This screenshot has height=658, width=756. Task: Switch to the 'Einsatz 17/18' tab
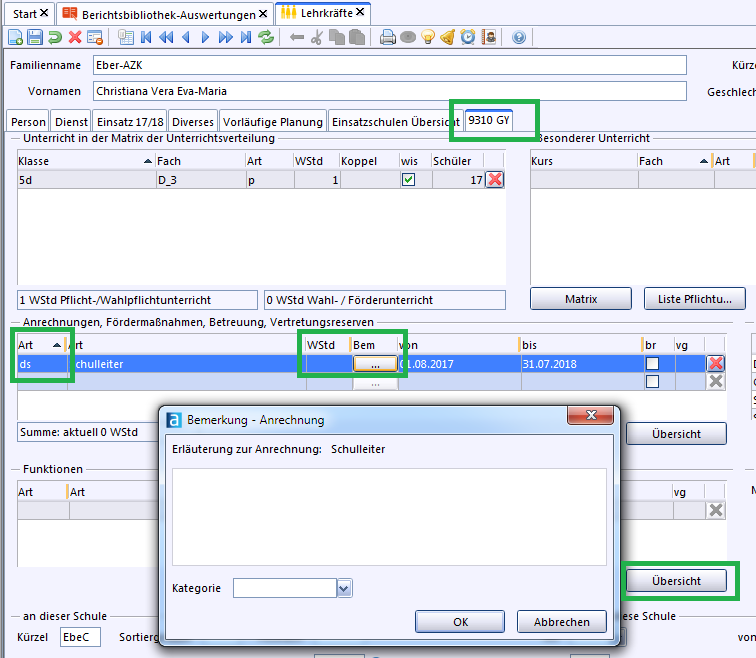pyautogui.click(x=130, y=121)
